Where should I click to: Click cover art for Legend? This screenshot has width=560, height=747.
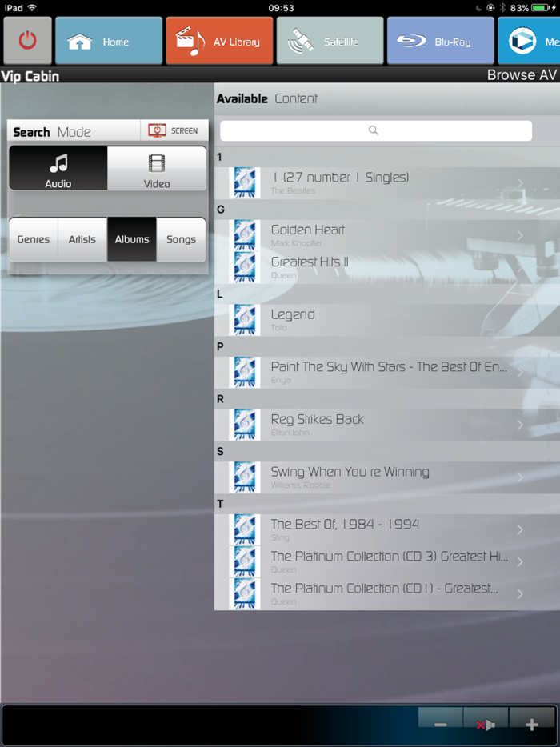point(245,320)
